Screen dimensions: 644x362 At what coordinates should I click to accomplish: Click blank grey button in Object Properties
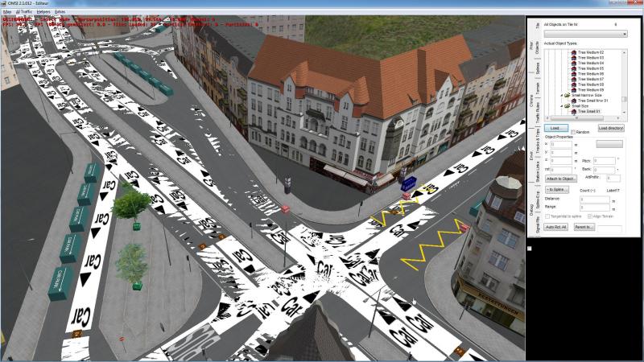point(609,144)
